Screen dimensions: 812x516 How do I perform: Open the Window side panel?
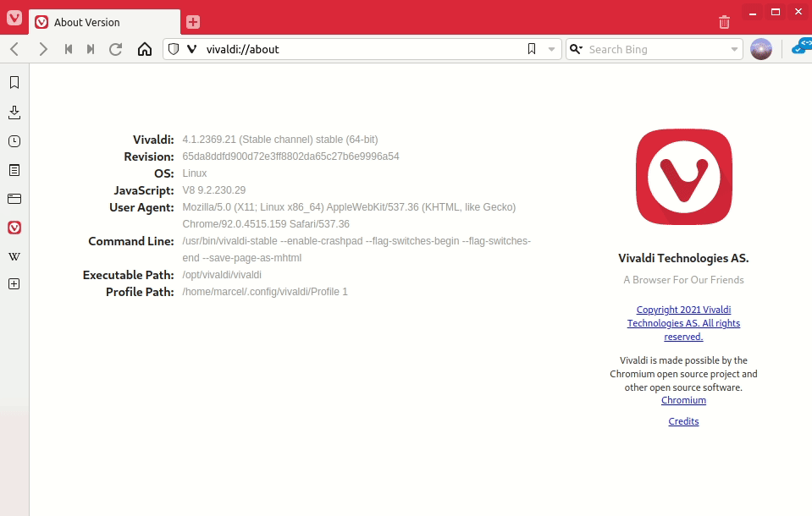click(14, 199)
